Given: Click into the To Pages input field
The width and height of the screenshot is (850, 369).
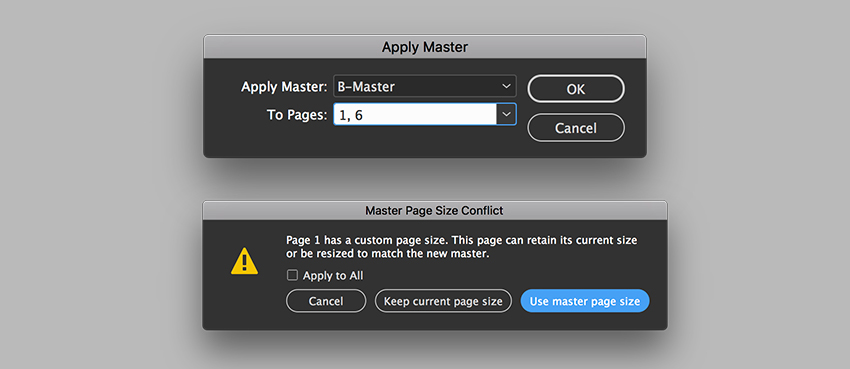Looking at the screenshot, I should pyautogui.click(x=415, y=114).
